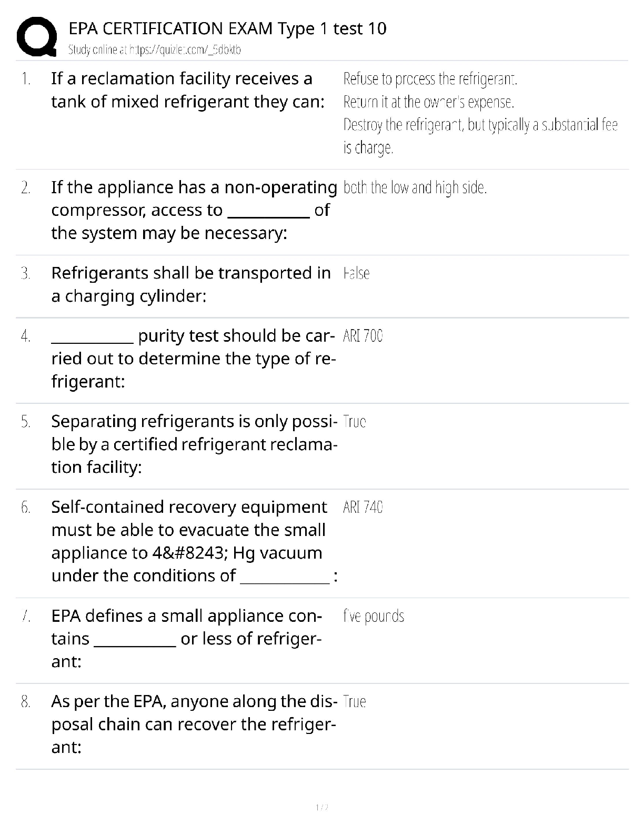Viewport: 644px width, 834px height.
Task: Click question 3 about charging cylinder transport
Action: click(x=190, y=284)
